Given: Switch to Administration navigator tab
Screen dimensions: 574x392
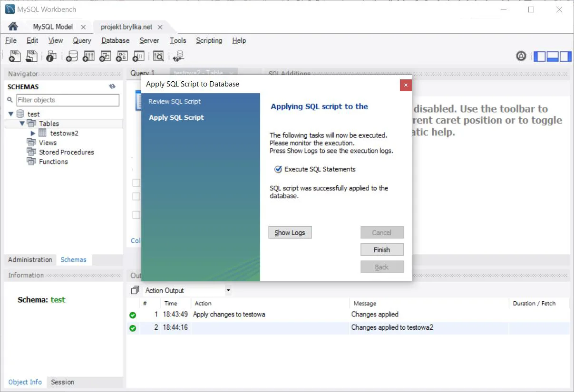Looking at the screenshot, I should coord(30,259).
